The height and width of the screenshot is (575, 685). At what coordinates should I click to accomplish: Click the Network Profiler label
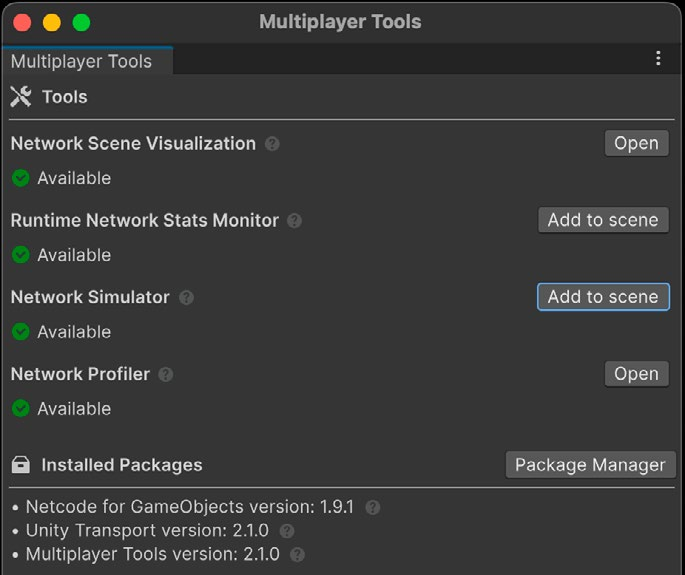click(x=80, y=374)
